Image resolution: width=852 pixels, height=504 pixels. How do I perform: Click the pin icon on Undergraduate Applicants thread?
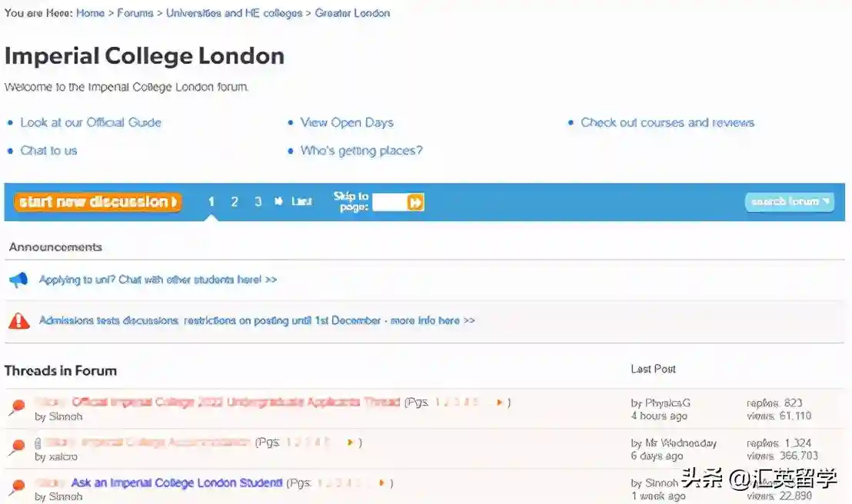pyautogui.click(x=16, y=408)
